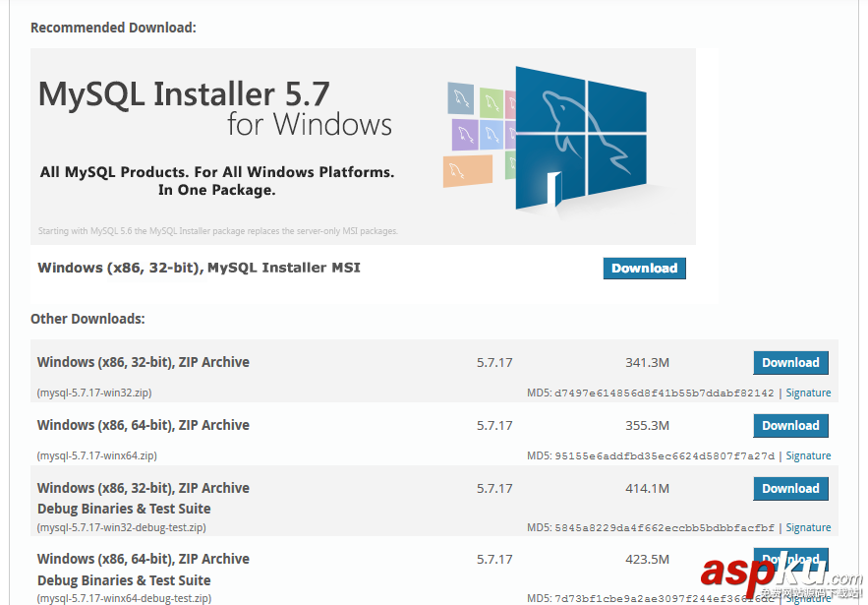Open Signature link for mysql-5.7.17-win32.zip
868x605 pixels.
808,393
